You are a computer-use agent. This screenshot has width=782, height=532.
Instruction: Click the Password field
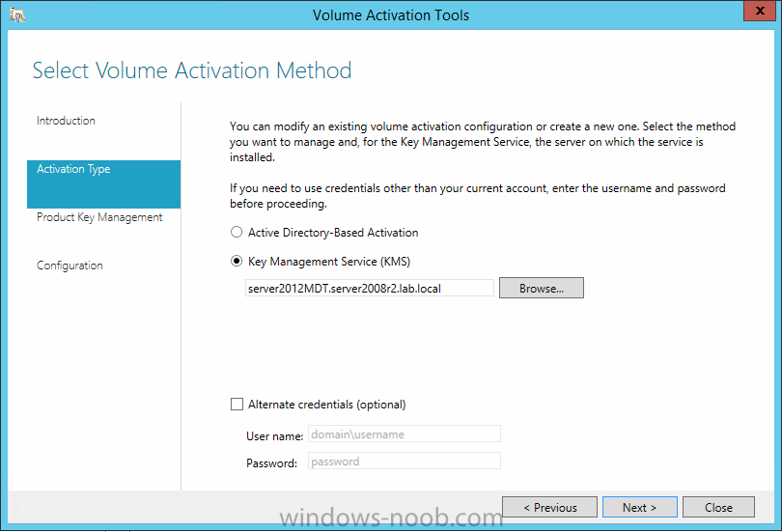(405, 461)
